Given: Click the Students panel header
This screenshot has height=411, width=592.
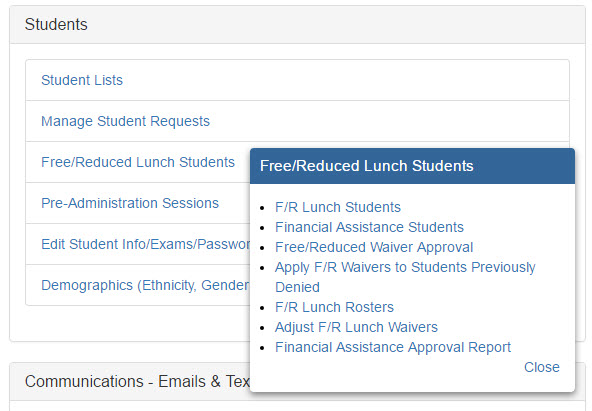Looking at the screenshot, I should coord(298,25).
